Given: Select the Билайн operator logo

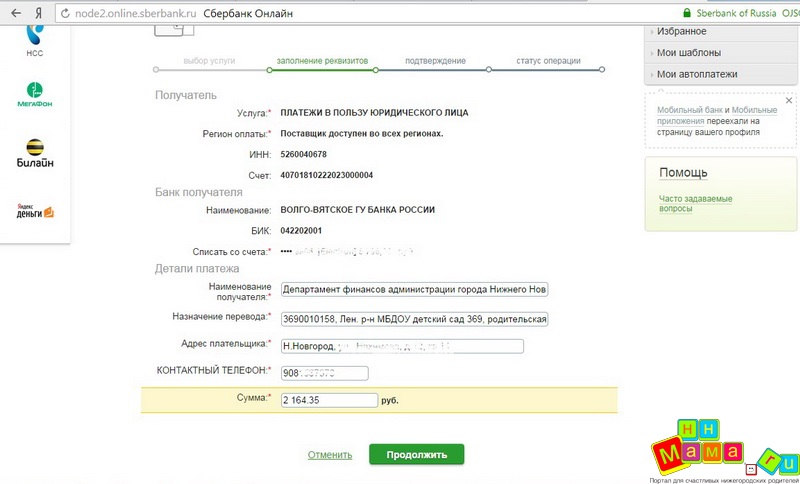Looking at the screenshot, I should coord(35,154).
